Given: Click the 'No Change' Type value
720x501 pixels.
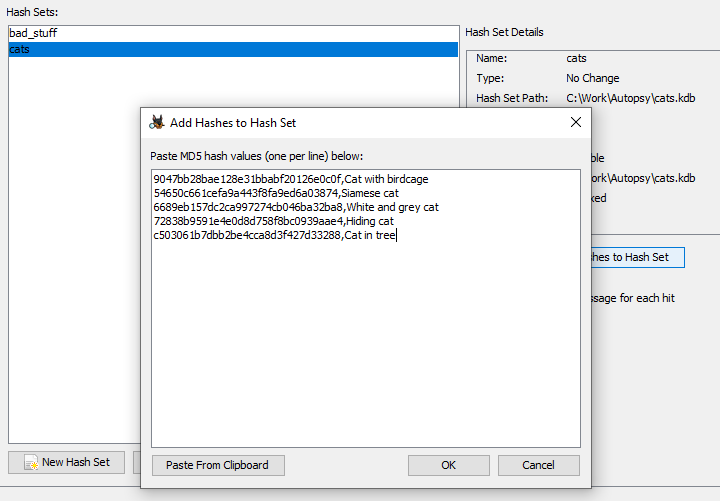Looking at the screenshot, I should (x=592, y=78).
